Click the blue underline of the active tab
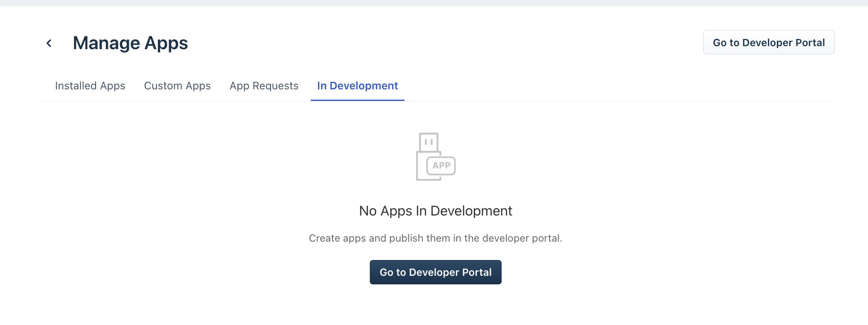The image size is (868, 325). (x=357, y=100)
